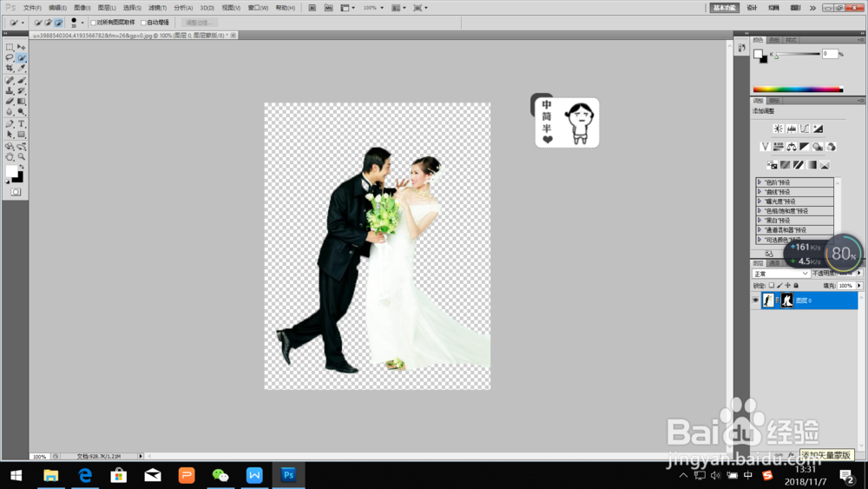Open the 图层(L) menu
The image size is (868, 489).
point(107,8)
